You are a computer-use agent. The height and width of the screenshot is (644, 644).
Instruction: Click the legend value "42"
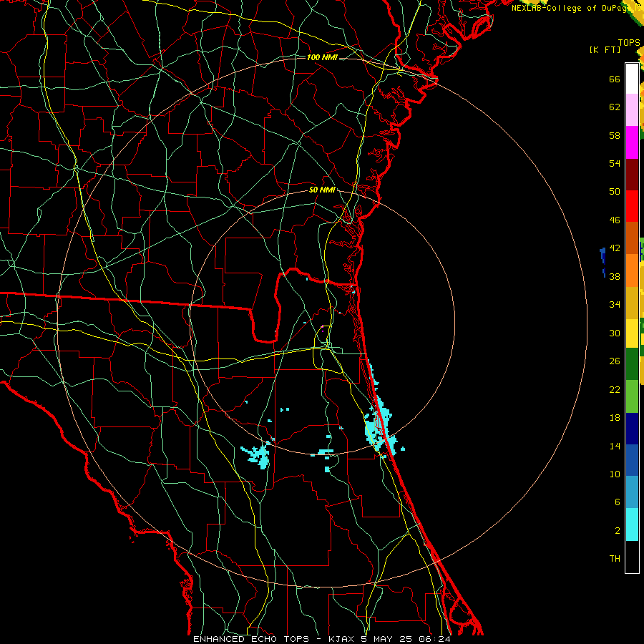point(615,248)
